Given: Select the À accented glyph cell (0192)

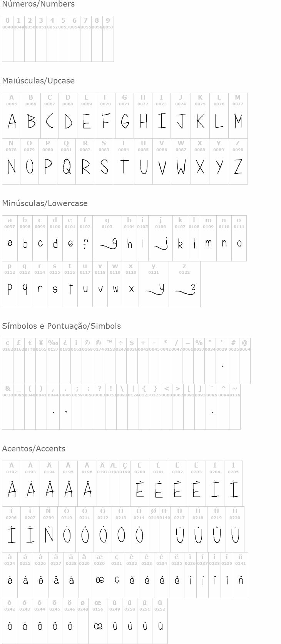Looking at the screenshot, I should click(x=12, y=484).
